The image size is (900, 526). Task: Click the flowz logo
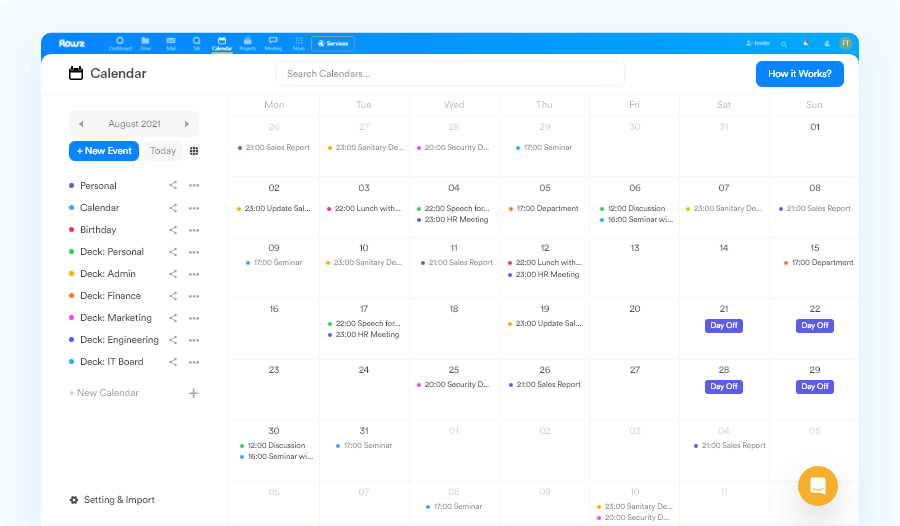[x=72, y=43]
